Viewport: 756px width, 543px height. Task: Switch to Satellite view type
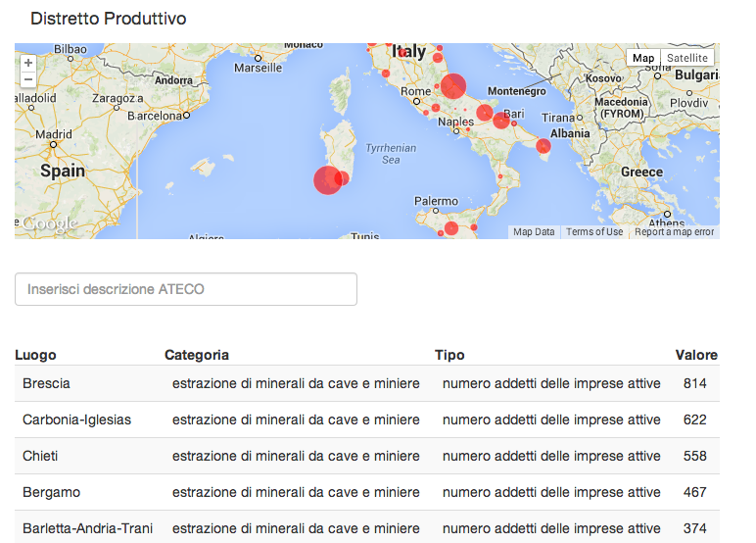coord(687,58)
